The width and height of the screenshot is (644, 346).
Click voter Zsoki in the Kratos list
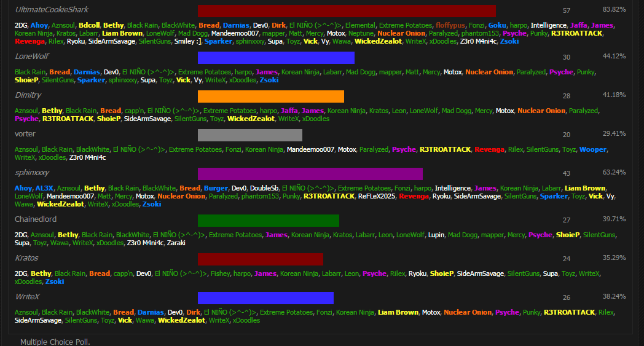tap(55, 282)
